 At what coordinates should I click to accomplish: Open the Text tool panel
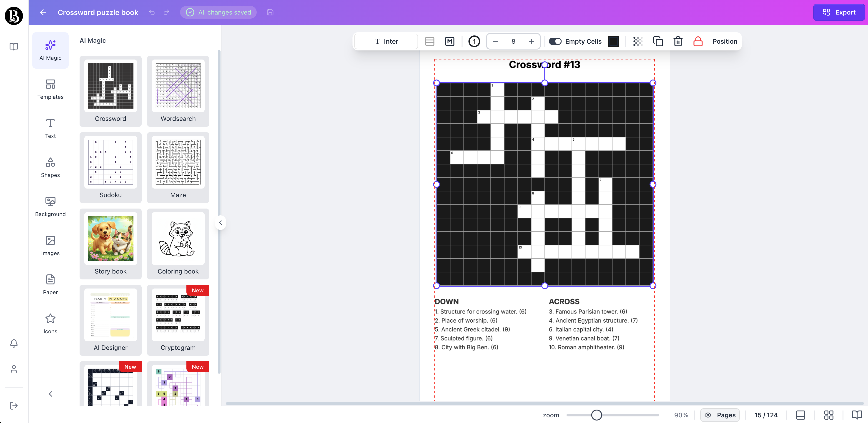[x=50, y=128]
